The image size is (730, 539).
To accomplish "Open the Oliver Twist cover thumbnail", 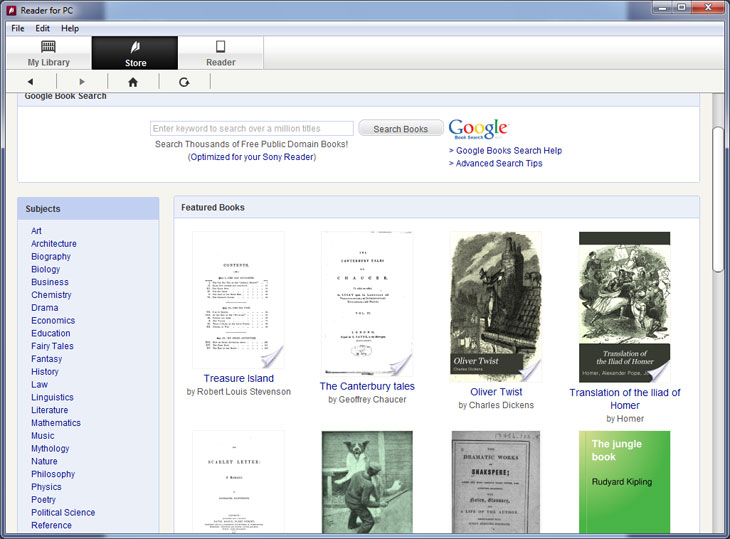I will (496, 306).
